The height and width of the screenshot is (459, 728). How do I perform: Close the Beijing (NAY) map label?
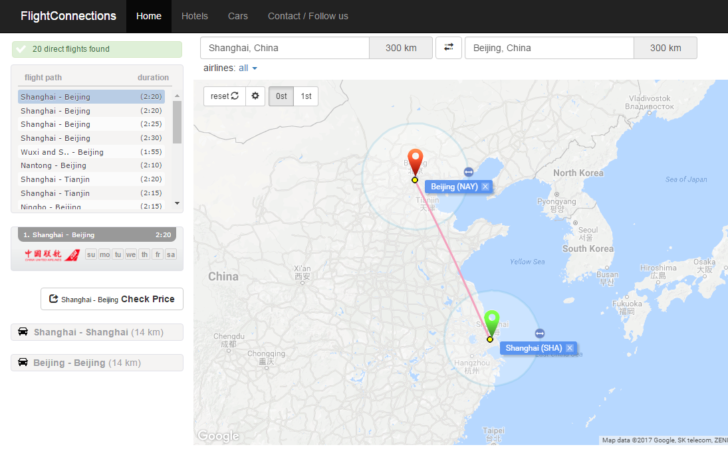point(485,187)
